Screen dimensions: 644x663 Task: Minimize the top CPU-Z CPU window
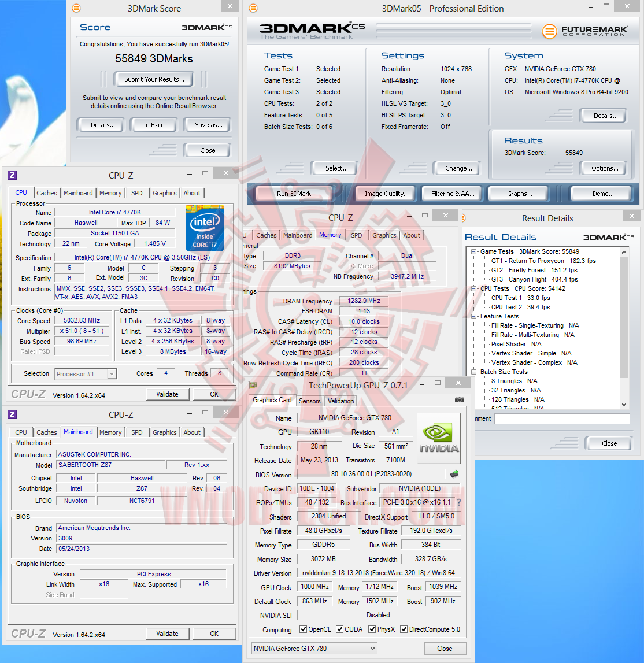pos(190,174)
